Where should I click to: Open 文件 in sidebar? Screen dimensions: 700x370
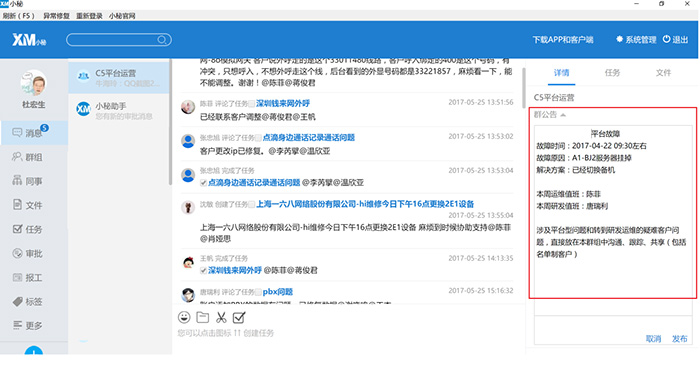point(34,205)
